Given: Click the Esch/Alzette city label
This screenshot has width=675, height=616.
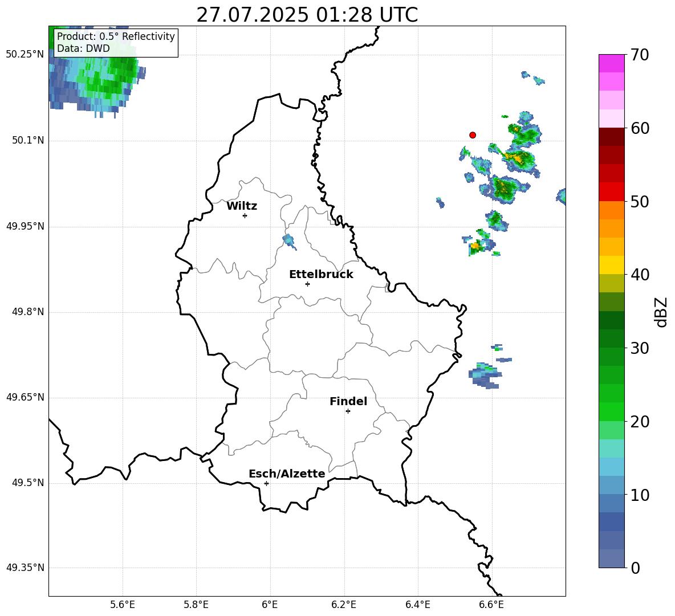Looking at the screenshot, I should coord(287,474).
